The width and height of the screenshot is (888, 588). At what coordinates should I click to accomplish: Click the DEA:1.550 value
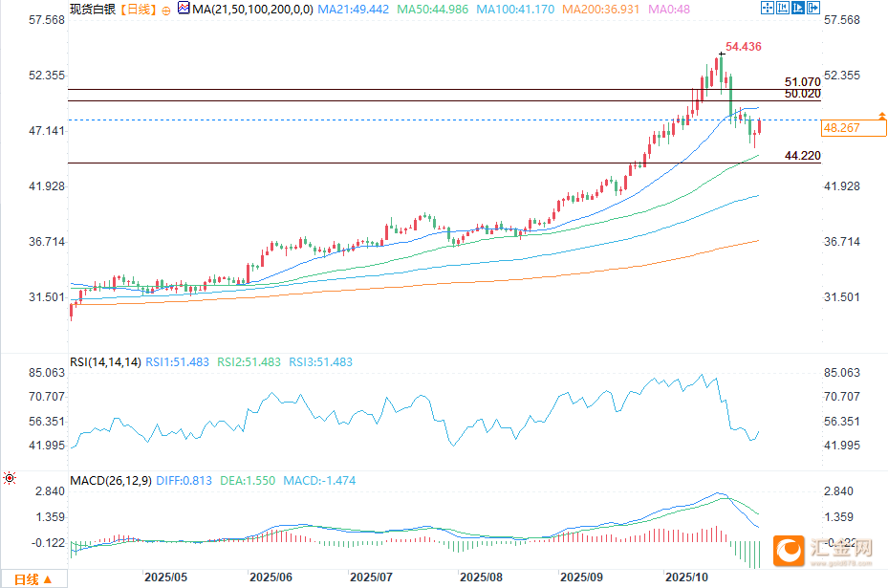[248, 480]
